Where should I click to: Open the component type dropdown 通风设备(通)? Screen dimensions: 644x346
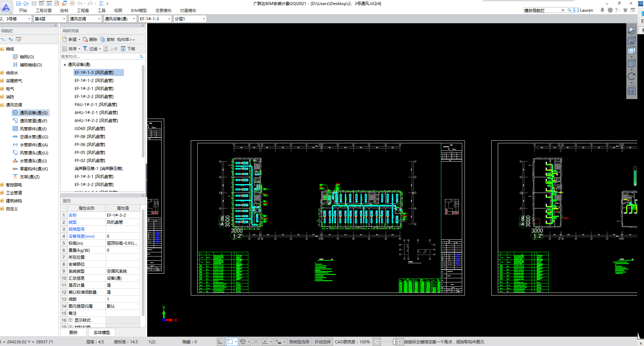point(120,19)
